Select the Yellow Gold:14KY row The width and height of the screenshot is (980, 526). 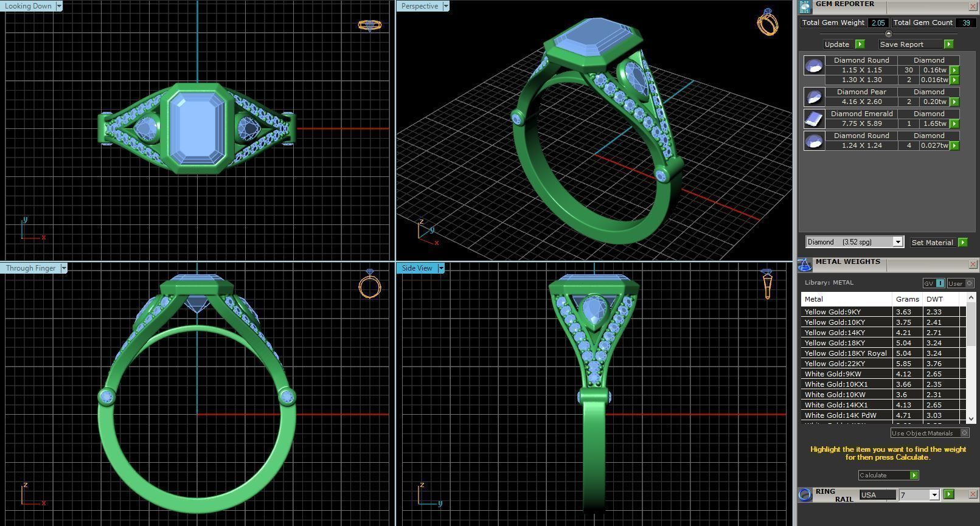883,333
